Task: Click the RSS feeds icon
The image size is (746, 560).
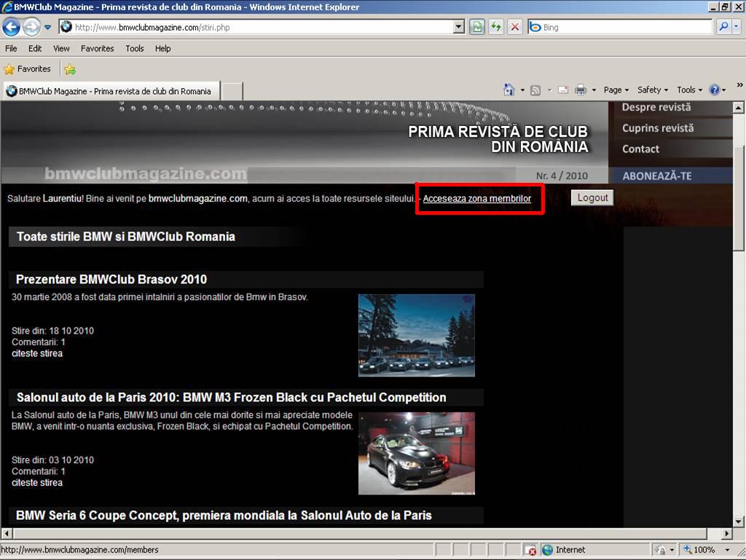Action: click(535, 90)
